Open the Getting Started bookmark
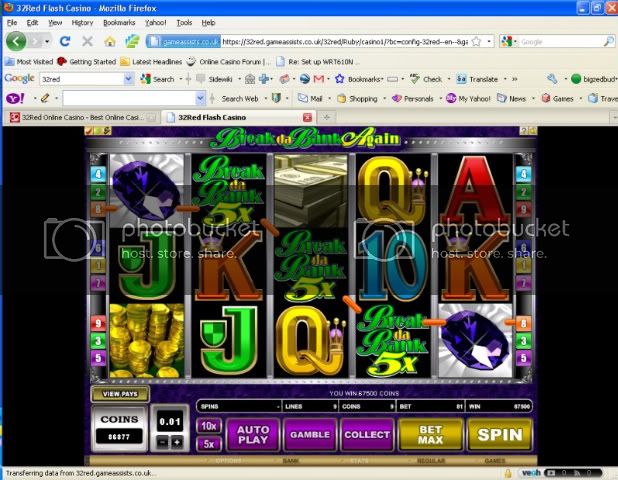Screen dimensions: 618x480 tap(87, 61)
